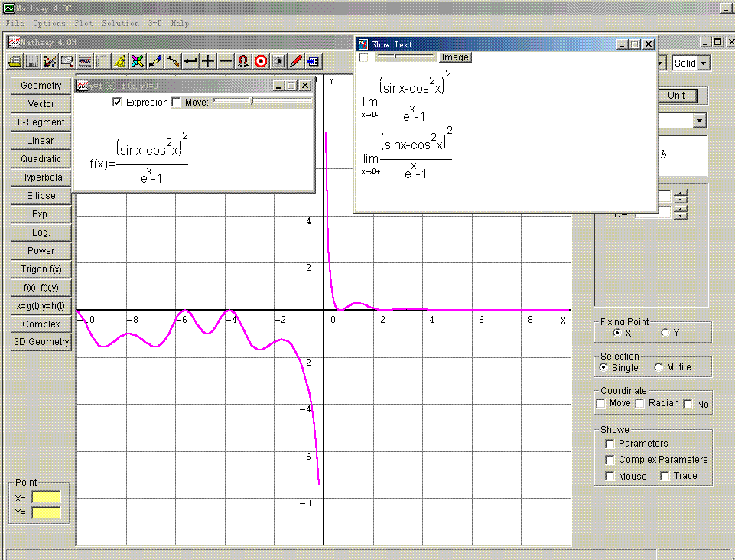Open the Options menu
The height and width of the screenshot is (560, 735).
49,23
